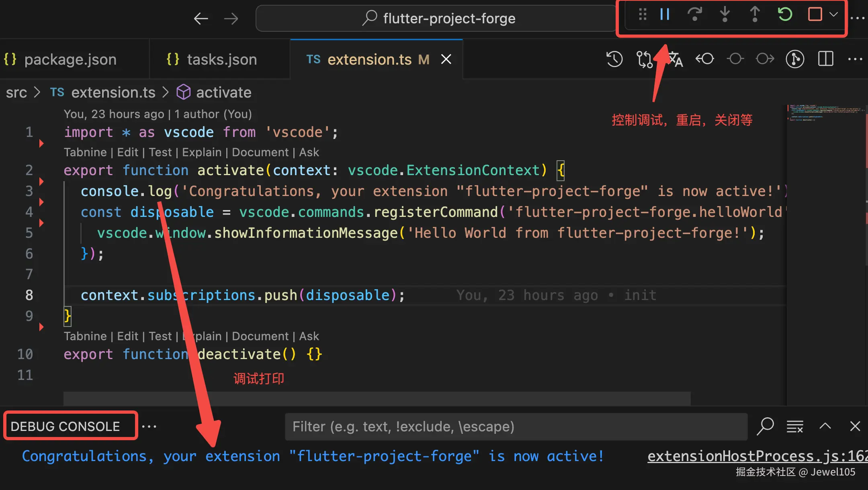Click the debug console filter field

click(x=516, y=427)
